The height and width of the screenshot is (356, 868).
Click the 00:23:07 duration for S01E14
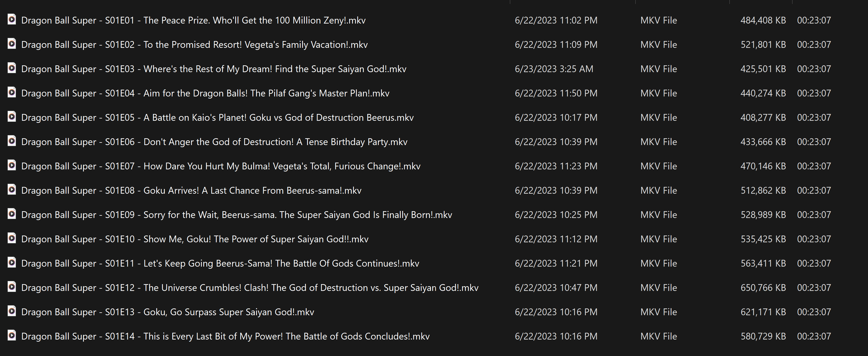[x=814, y=336]
